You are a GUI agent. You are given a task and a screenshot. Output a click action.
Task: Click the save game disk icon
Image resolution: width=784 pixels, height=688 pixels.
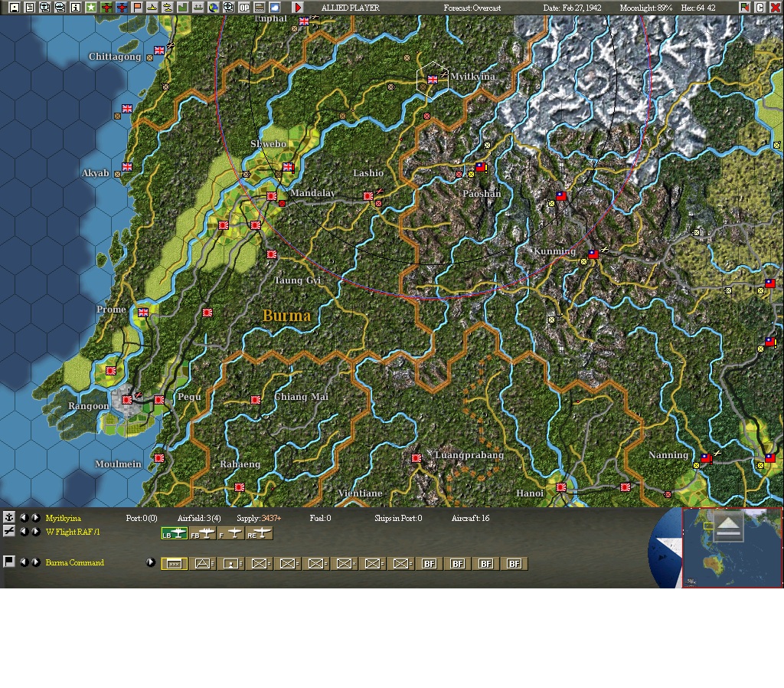[15, 7]
